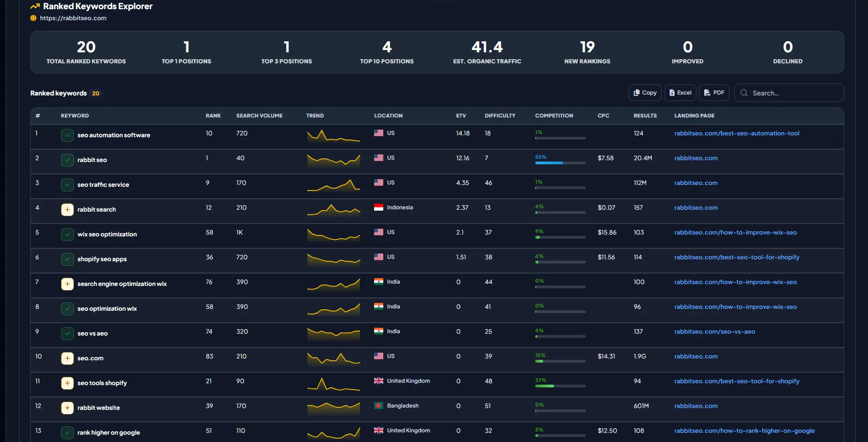The image size is (868, 442).
Task: Expand the plus icon for seo tools shopify
Action: 67,383
